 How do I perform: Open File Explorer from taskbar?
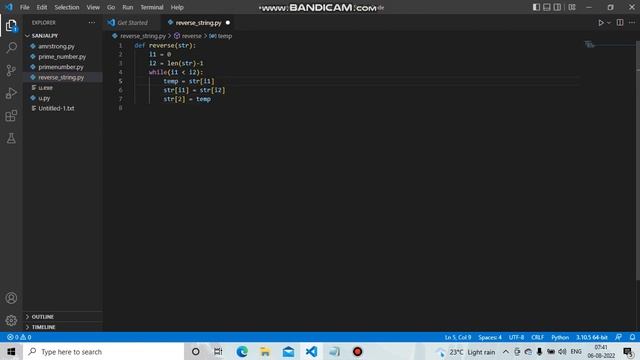pos(265,351)
